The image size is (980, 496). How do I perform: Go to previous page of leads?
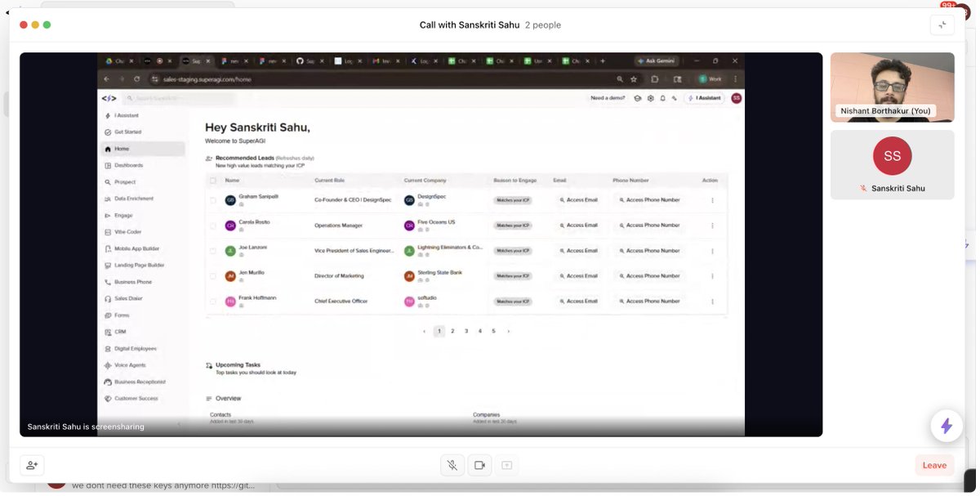click(x=424, y=331)
